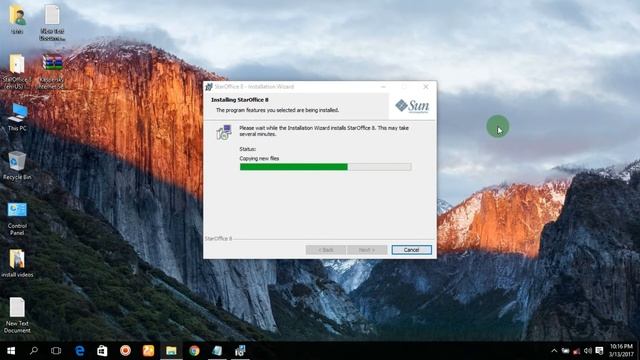The height and width of the screenshot is (360, 640).
Task: Click the orange app icon on taskbar
Action: pyautogui.click(x=148, y=351)
